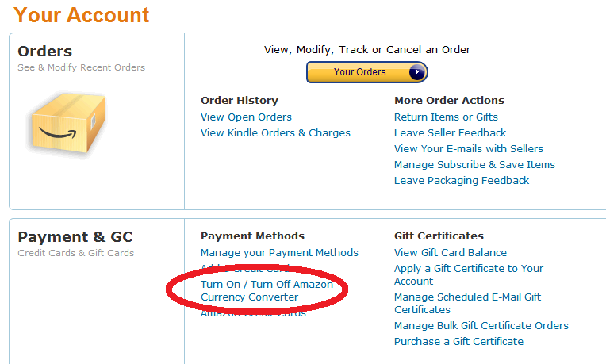
Task: Open View Open Orders link
Action: 246,117
